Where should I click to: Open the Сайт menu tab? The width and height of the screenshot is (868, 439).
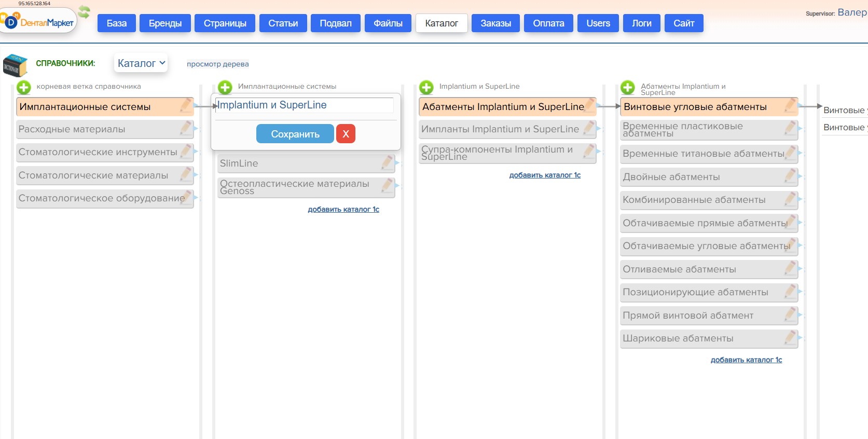click(x=684, y=23)
